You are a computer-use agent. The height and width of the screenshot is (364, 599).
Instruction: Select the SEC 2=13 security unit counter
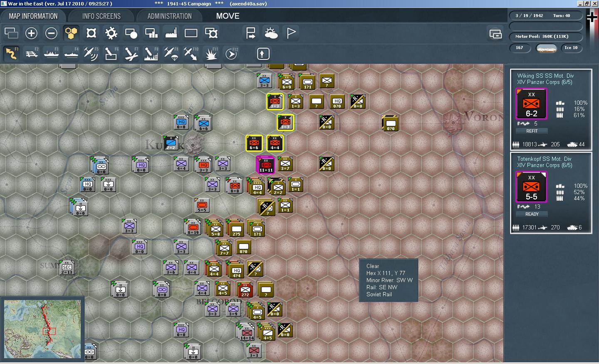(x=67, y=268)
